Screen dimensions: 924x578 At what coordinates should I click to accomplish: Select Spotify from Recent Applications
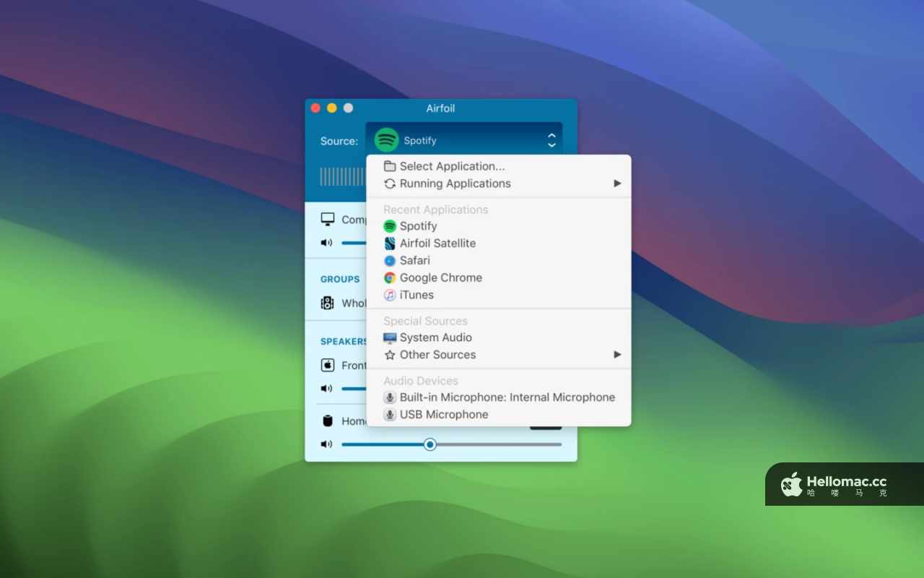point(499,226)
